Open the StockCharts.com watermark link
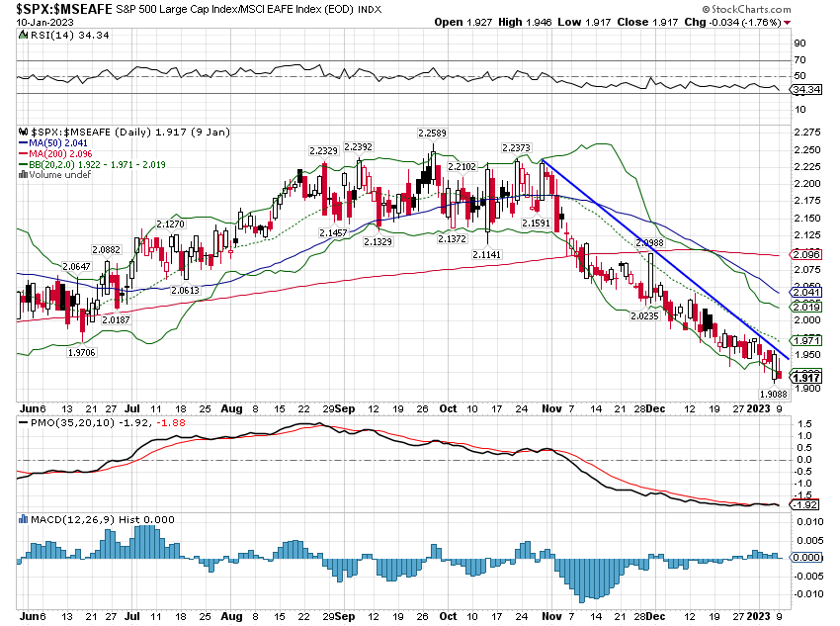This screenshot has height=626, width=840. [747, 9]
